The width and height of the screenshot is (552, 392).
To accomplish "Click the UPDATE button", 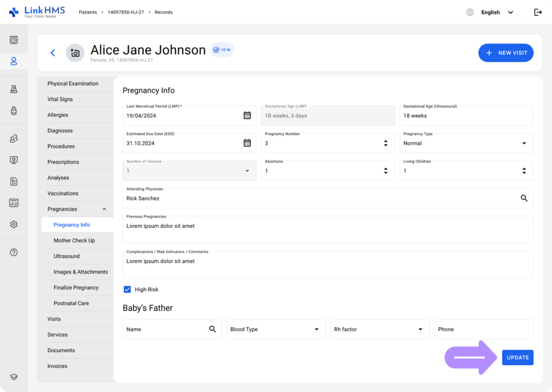I will pyautogui.click(x=517, y=358).
